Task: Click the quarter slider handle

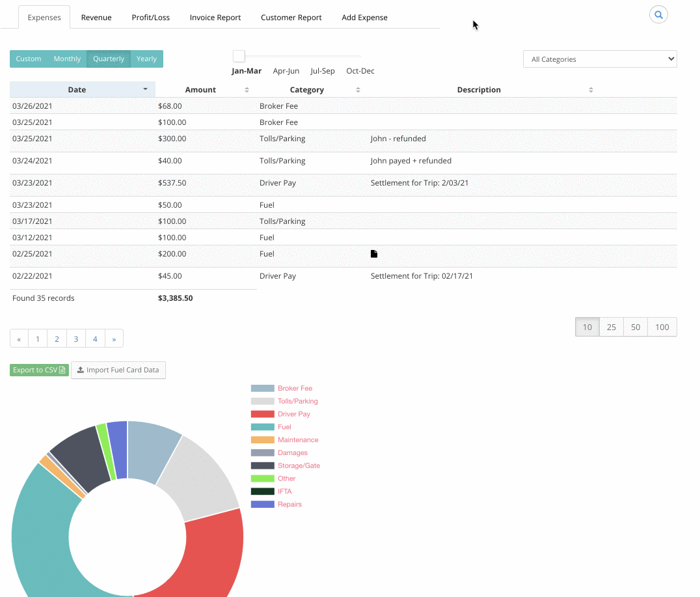Action: click(x=239, y=56)
